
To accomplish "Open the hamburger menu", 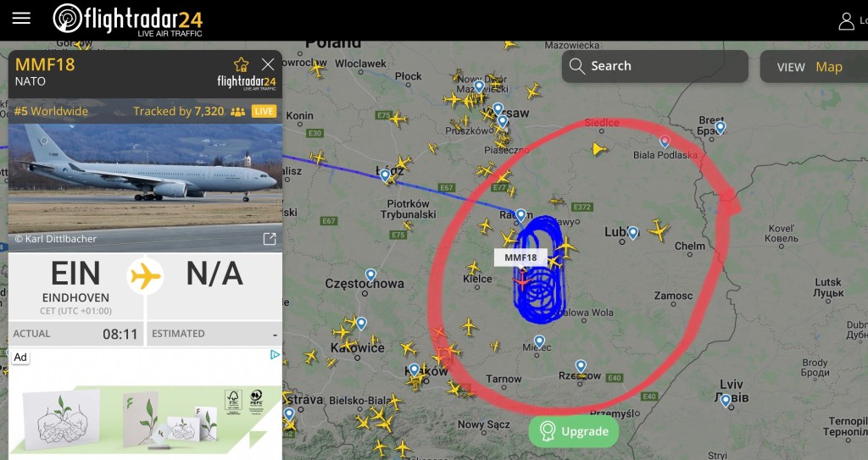I will point(21,19).
